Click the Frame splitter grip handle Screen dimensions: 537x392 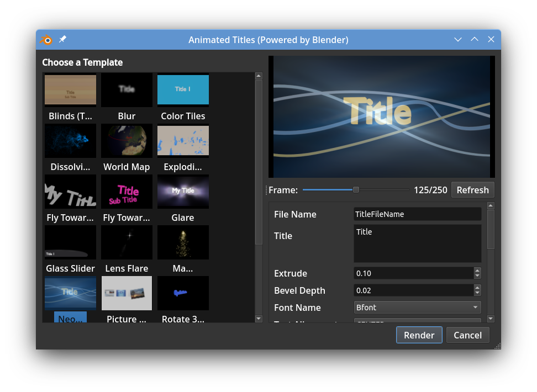coord(266,190)
